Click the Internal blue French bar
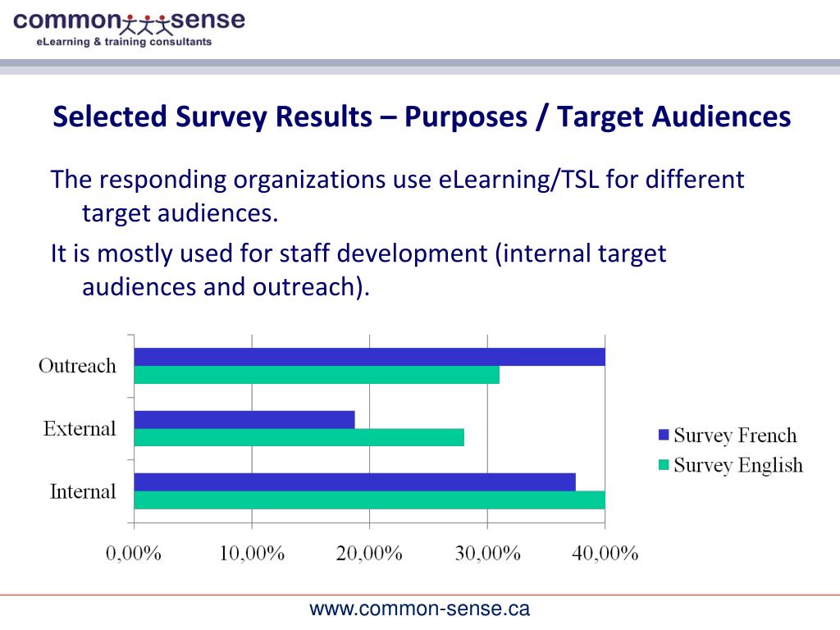The image size is (840, 630). 354,482
